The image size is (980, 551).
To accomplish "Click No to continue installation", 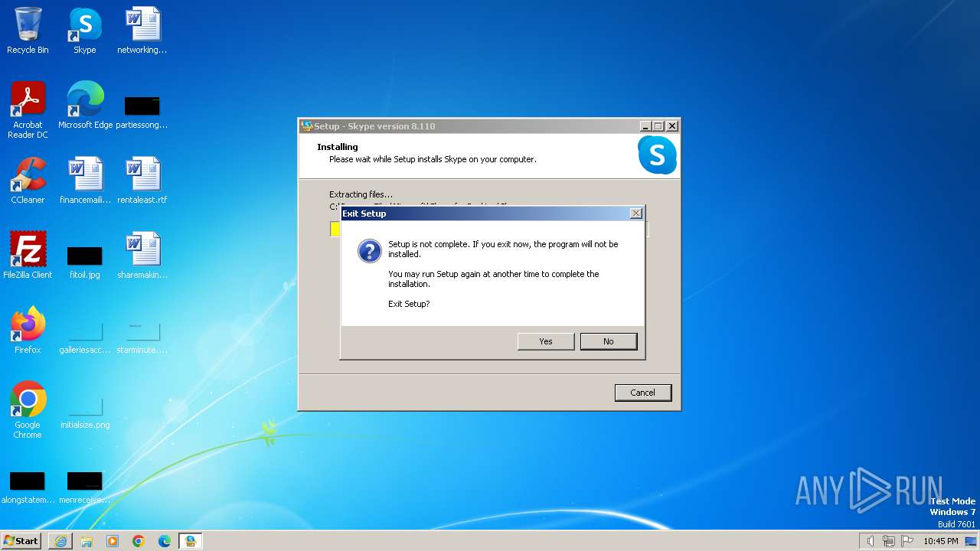I will point(609,341).
